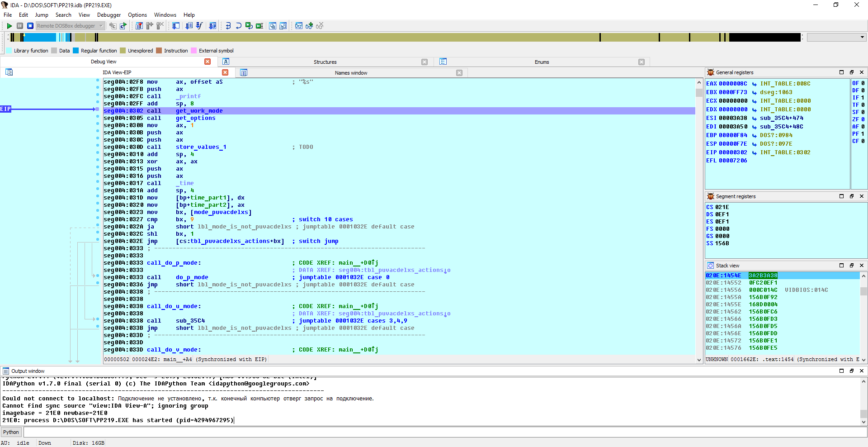Click the External symbol pink legend swatch

[194, 51]
